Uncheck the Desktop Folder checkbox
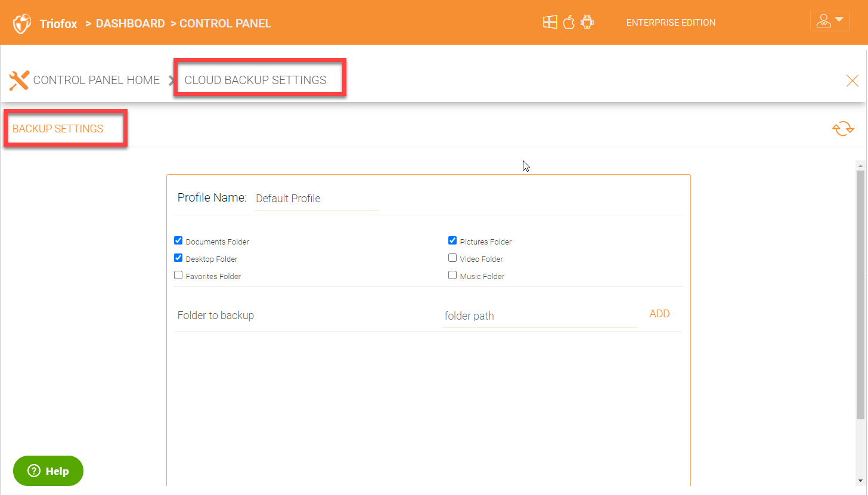Screen dimensions: 868x495 pos(178,258)
